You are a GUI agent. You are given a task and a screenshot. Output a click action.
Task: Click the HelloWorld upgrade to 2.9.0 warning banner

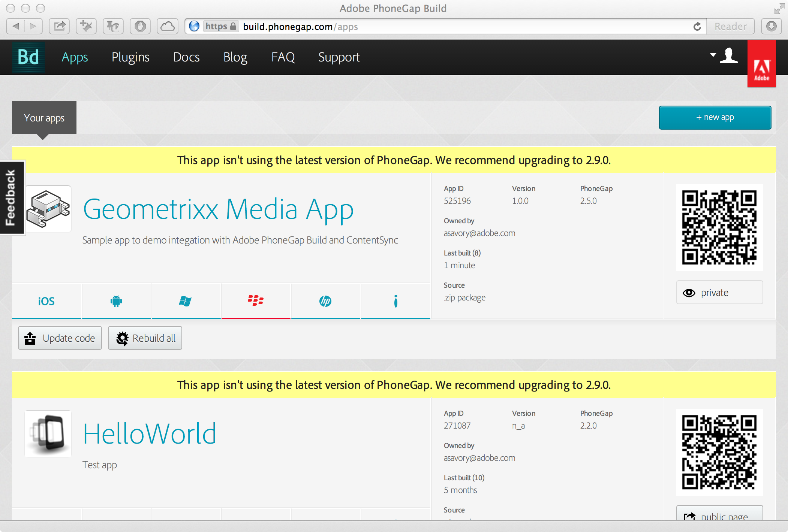click(394, 385)
